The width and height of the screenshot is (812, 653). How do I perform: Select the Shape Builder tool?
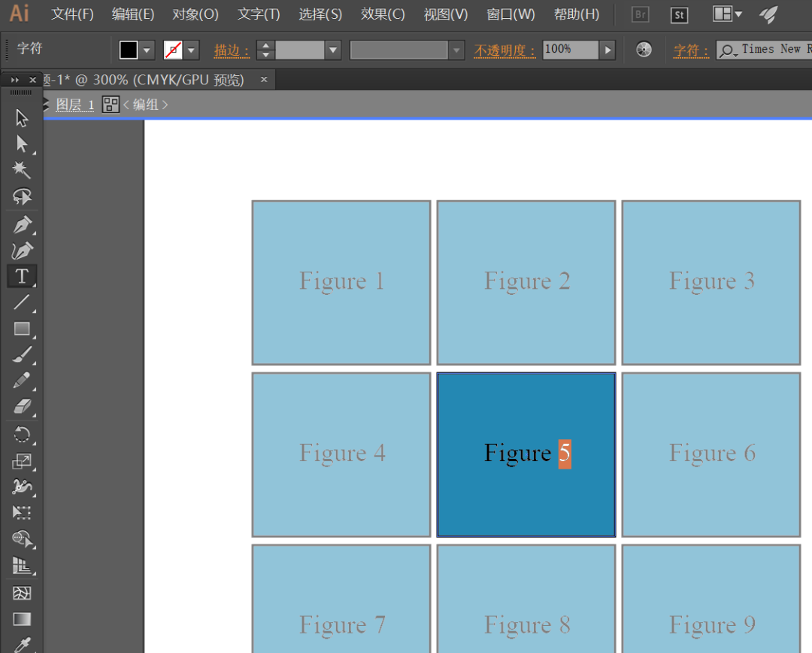point(22,539)
